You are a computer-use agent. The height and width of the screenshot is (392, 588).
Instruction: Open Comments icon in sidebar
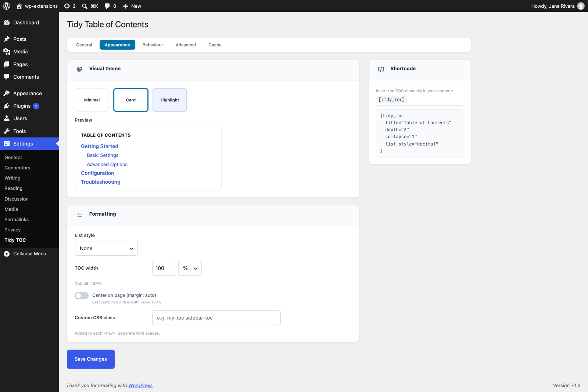pos(7,77)
